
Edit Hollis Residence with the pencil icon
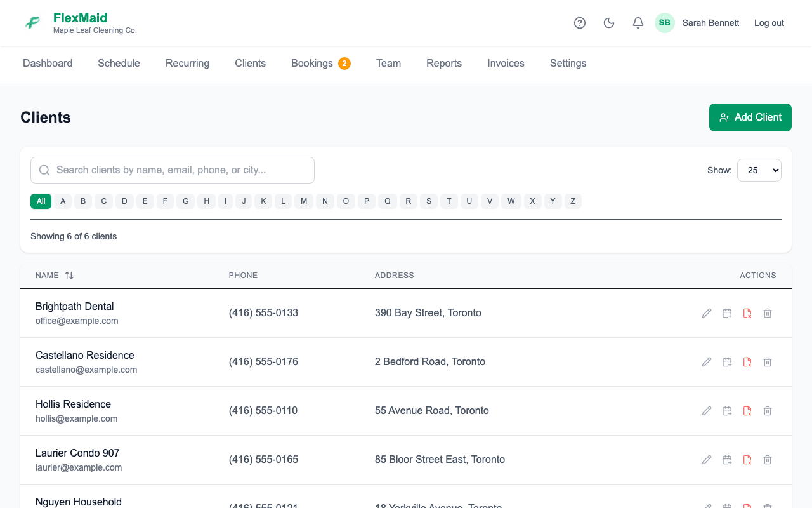(x=707, y=411)
